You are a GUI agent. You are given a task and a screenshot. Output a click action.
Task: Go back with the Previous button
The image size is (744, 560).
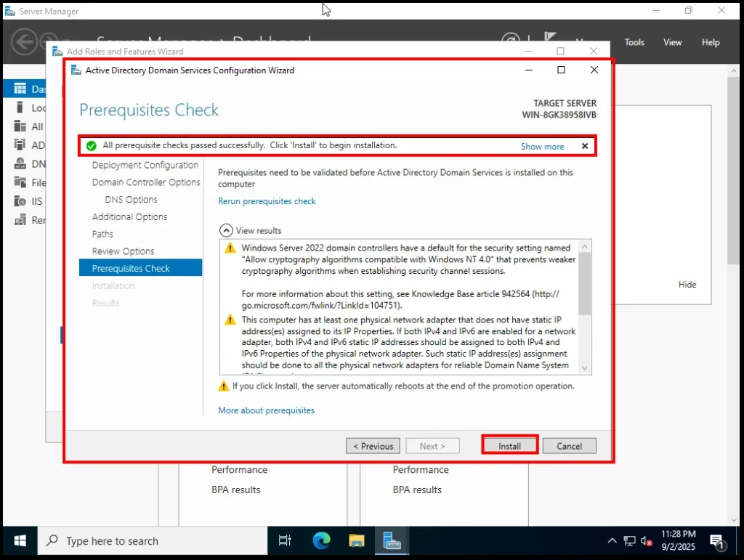coord(373,446)
